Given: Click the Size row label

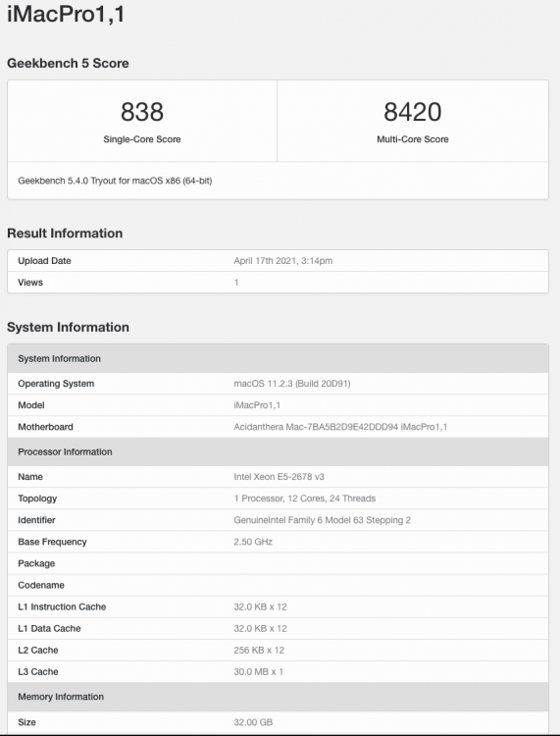Looking at the screenshot, I should click(26, 722).
